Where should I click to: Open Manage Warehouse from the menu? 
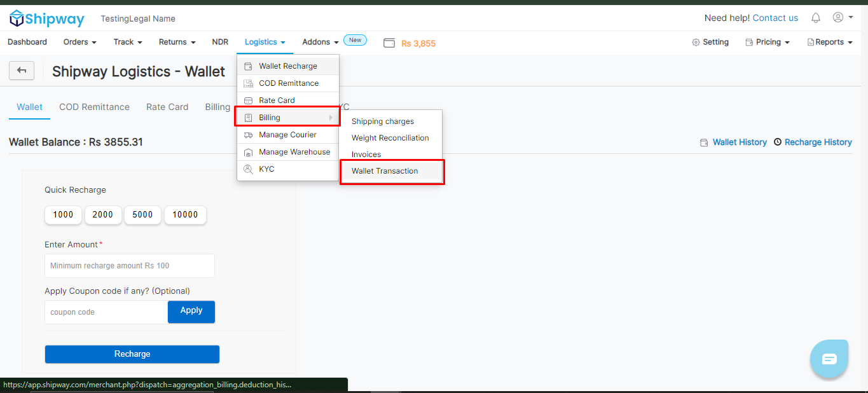click(288, 152)
